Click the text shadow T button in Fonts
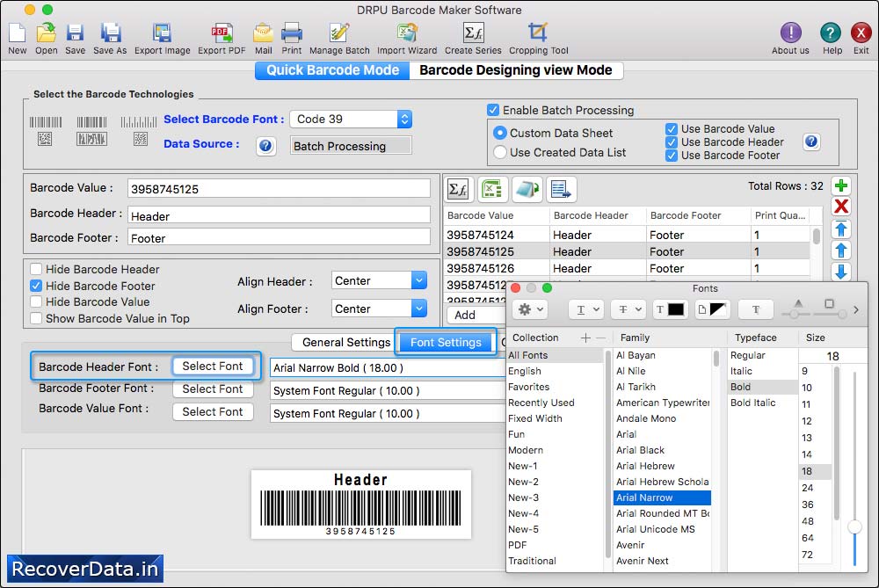The width and height of the screenshot is (879, 588). [756, 309]
